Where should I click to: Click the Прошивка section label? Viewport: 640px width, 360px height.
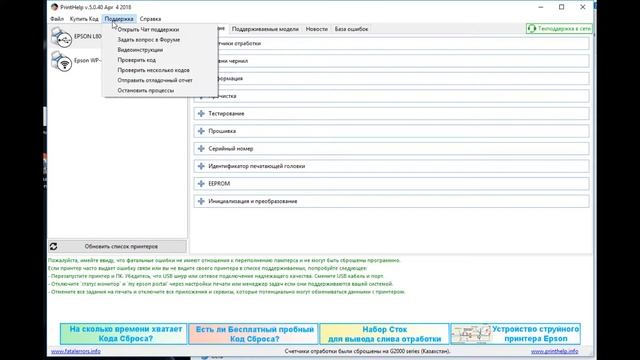[222, 131]
